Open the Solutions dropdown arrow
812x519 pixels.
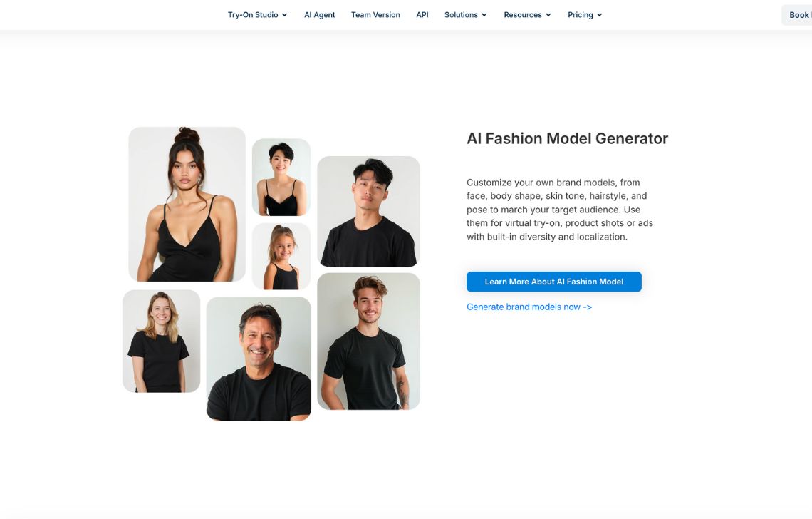(x=484, y=15)
